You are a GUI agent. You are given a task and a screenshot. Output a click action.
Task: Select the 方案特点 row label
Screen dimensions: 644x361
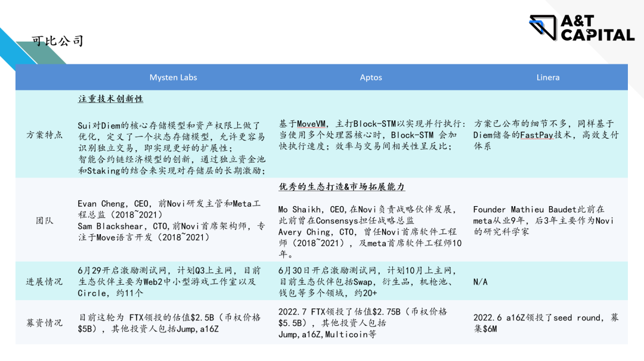pos(44,135)
